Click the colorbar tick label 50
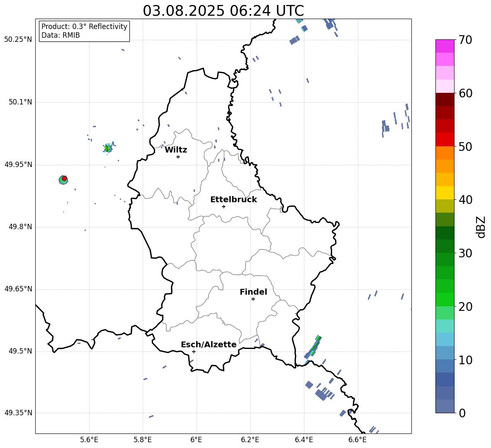 (465, 146)
